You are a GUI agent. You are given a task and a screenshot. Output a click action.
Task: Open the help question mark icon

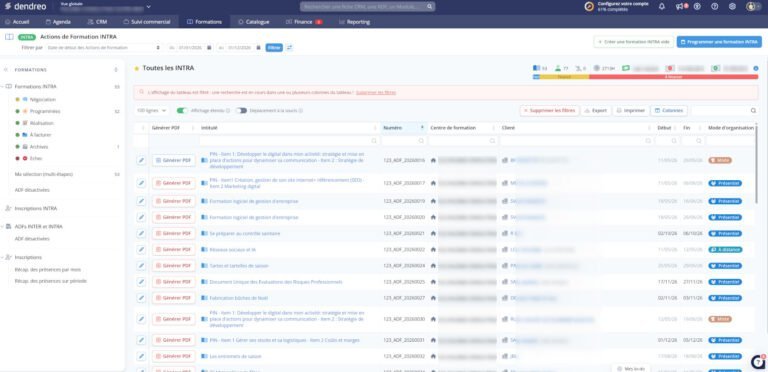tap(715, 6)
